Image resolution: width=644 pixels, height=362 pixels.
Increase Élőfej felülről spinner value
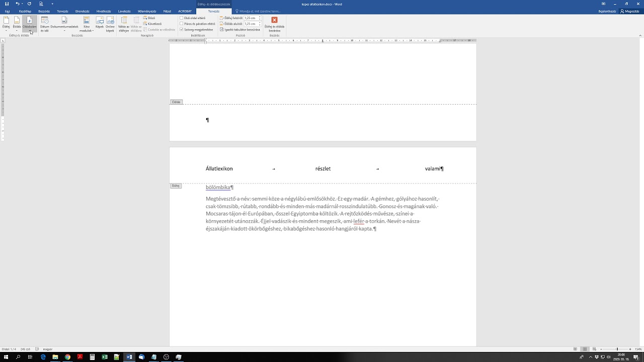pos(260,17)
